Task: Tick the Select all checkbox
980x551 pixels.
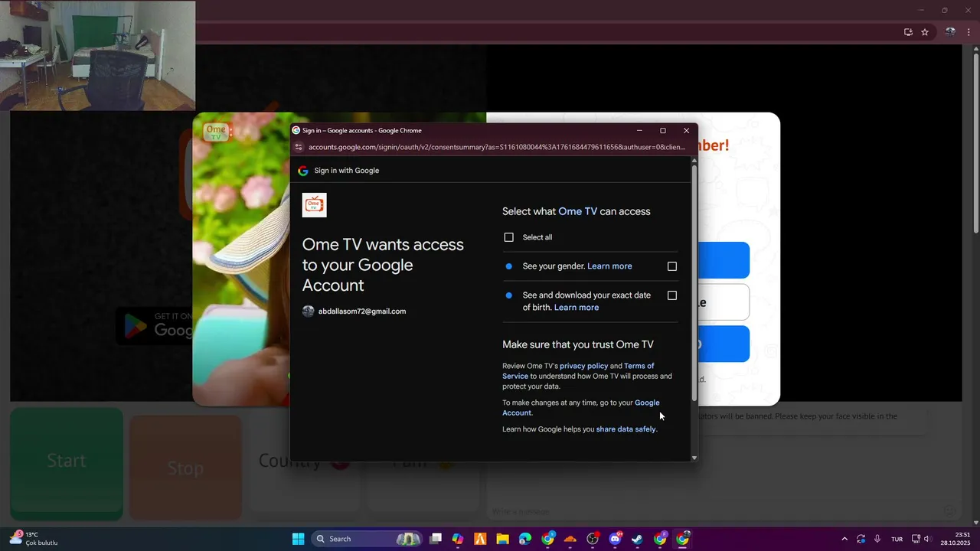Action: click(x=508, y=237)
